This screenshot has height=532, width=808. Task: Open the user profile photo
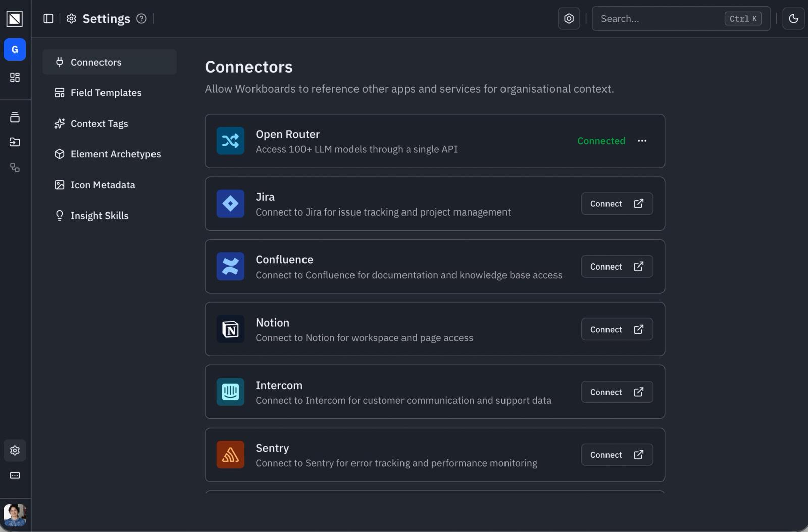[x=15, y=515]
